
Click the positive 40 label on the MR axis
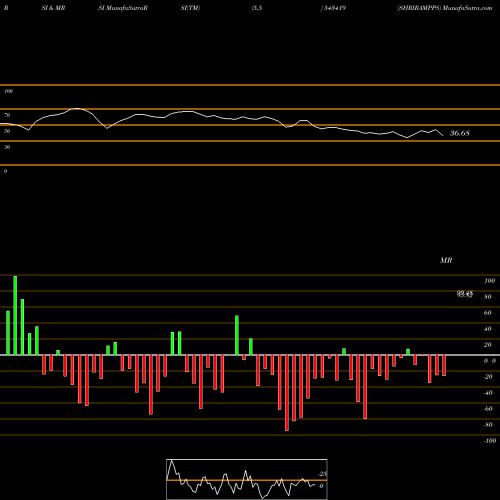point(488,329)
